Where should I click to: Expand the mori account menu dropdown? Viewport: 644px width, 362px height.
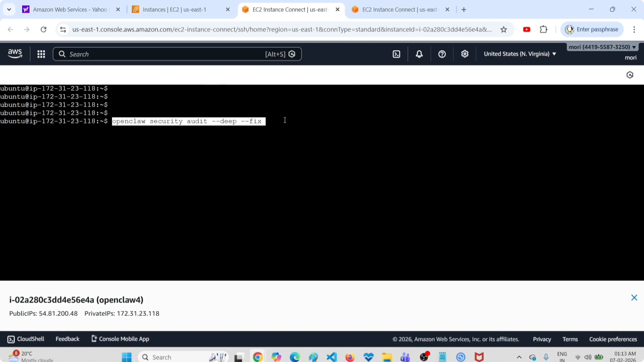pos(602,47)
